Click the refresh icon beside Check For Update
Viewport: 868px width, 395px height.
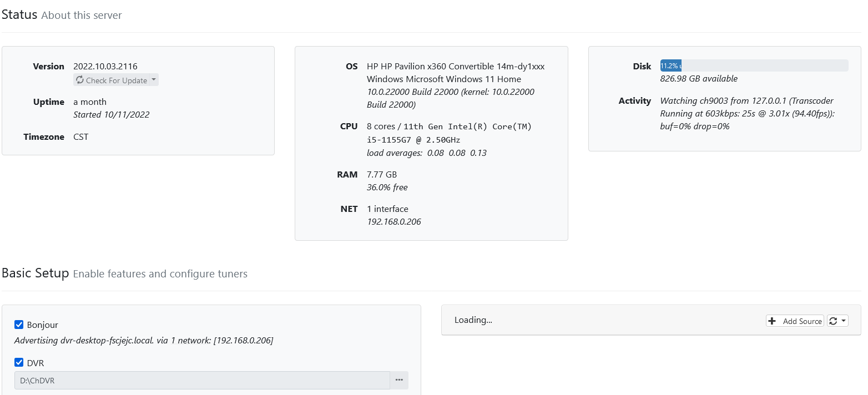click(x=80, y=80)
